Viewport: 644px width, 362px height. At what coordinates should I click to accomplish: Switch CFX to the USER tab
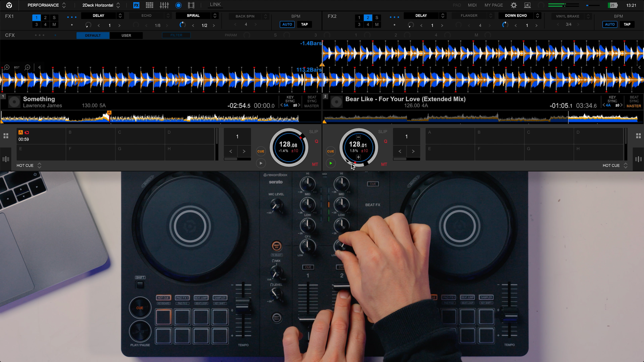pyautogui.click(x=126, y=35)
